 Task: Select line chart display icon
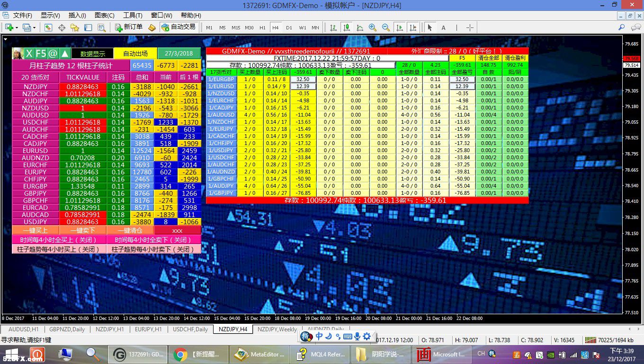coord(360,27)
